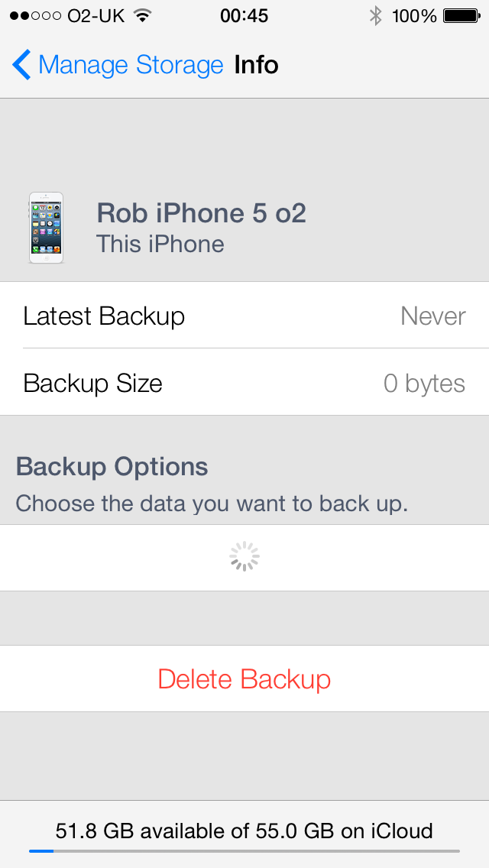Tap the iCloud storage usage bar
This screenshot has width=489, height=868.
[x=244, y=850]
